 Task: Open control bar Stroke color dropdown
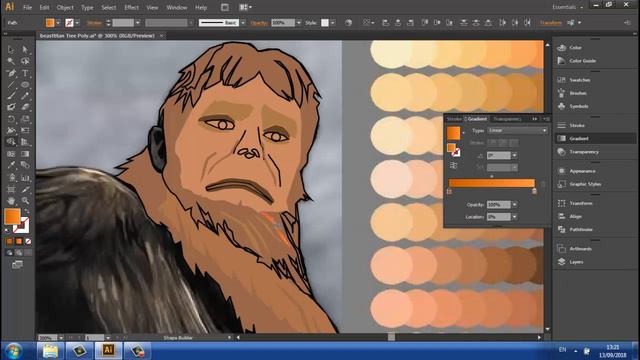[77, 23]
